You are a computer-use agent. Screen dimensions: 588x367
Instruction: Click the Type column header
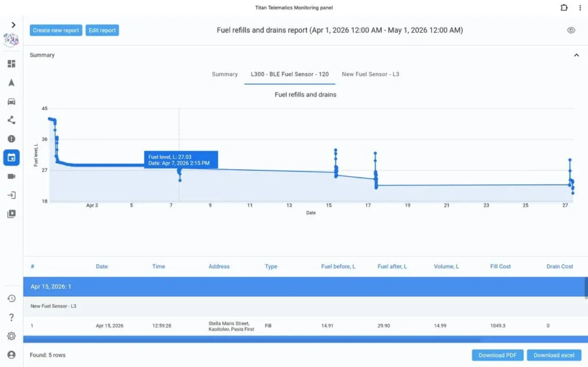coord(271,266)
